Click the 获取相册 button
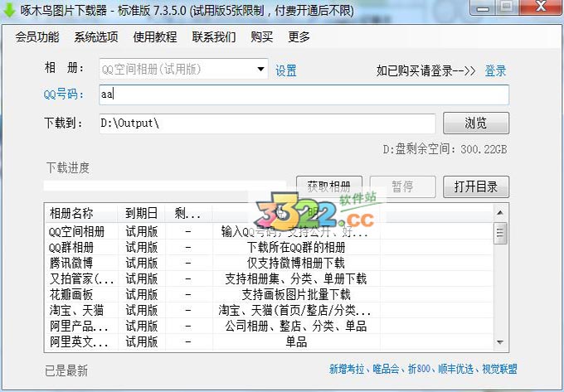Viewport: 564px width, 392px height. (x=328, y=186)
